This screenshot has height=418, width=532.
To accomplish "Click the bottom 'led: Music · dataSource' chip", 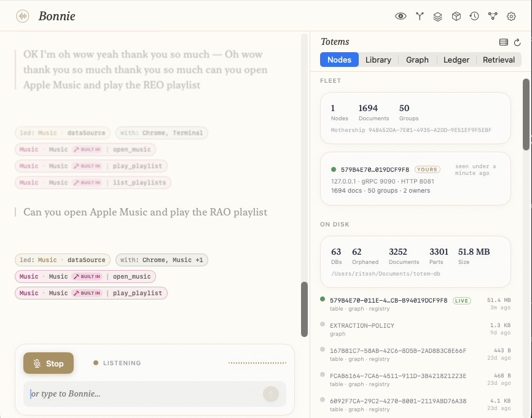I will coord(63,260).
